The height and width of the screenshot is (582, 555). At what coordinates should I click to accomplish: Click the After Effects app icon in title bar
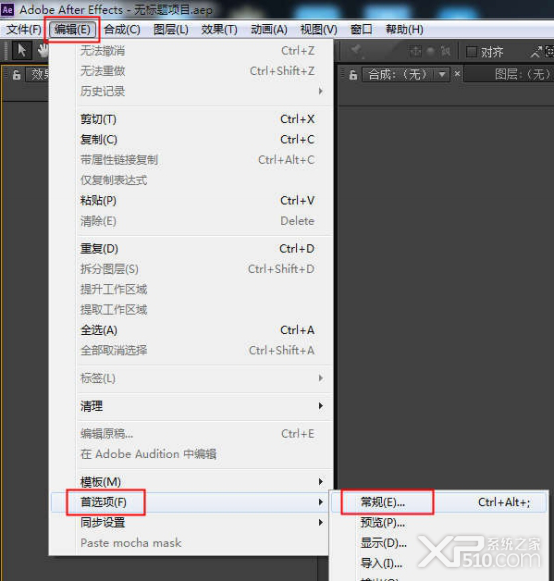point(7,9)
